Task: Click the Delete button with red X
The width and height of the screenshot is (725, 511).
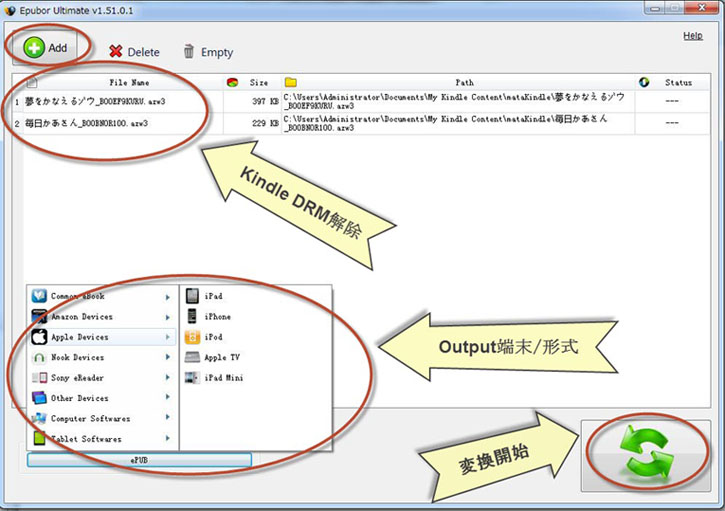Action: point(134,52)
